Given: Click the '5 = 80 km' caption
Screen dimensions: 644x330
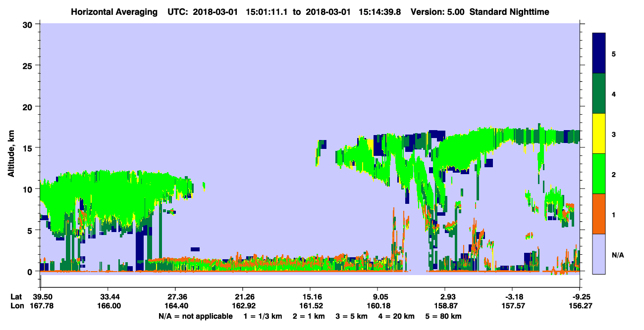Looking at the screenshot, I should [x=444, y=316].
